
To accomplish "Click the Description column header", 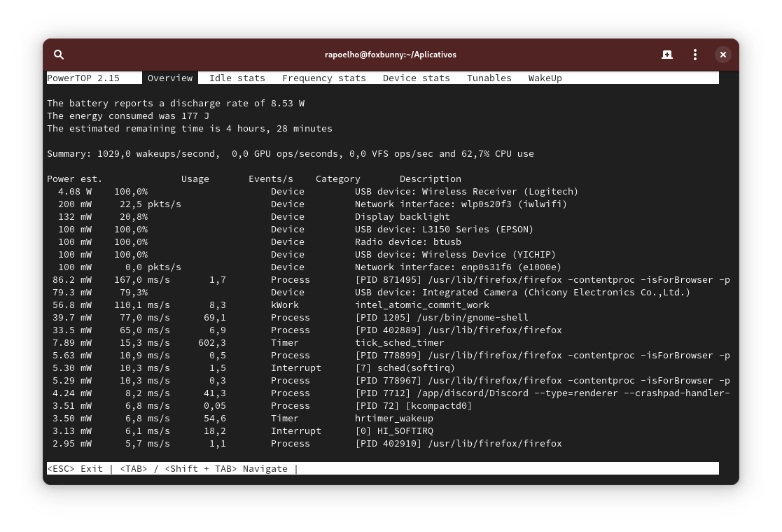I will pyautogui.click(x=431, y=178).
